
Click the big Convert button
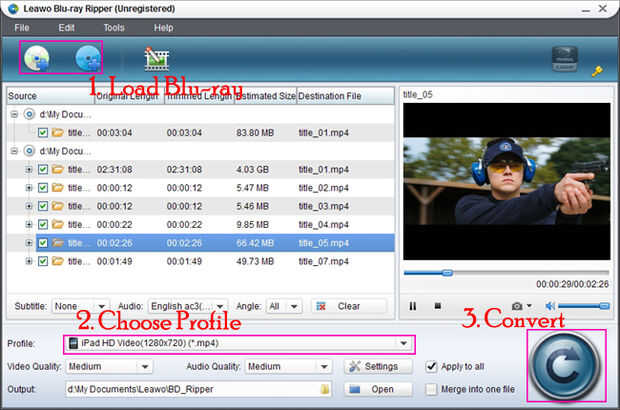coord(566,366)
